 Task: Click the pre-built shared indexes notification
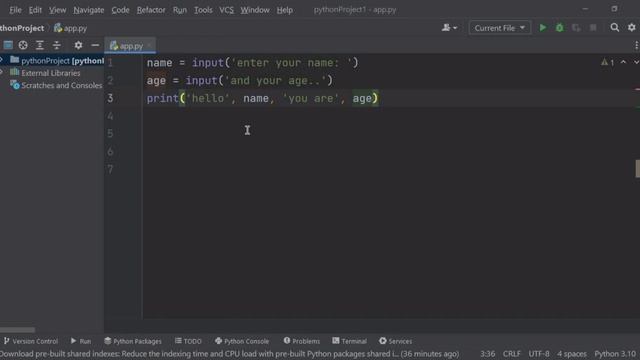[x=229, y=354]
